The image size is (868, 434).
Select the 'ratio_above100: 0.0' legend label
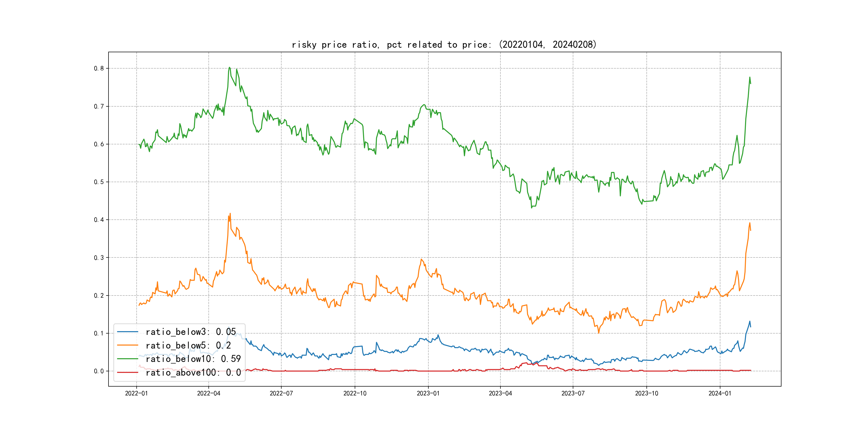click(193, 372)
